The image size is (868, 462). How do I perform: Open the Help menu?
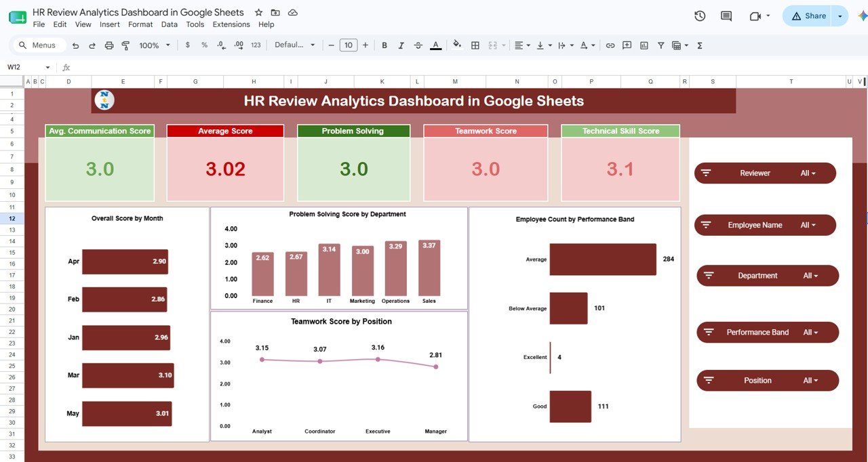click(x=267, y=24)
